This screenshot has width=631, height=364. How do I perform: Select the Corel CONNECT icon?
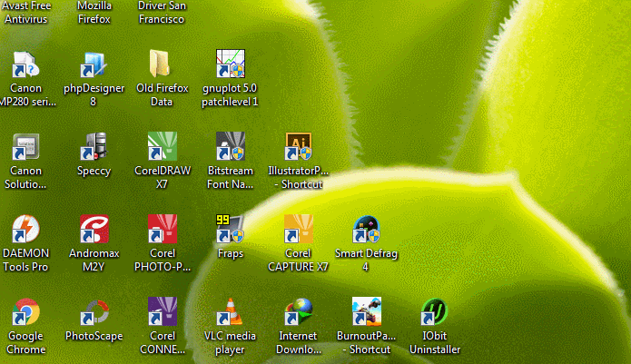click(163, 311)
